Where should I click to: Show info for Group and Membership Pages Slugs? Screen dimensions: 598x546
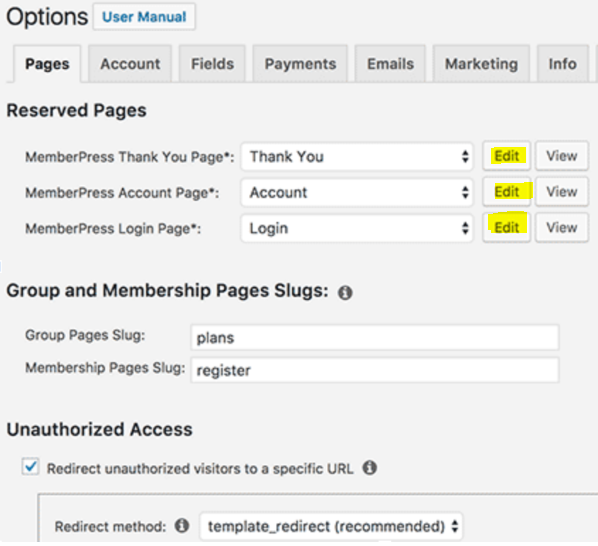[x=345, y=292]
